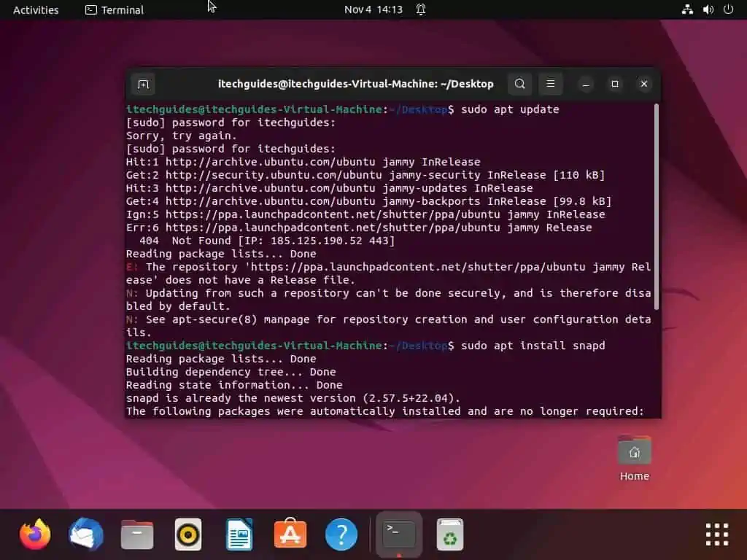Open the Trash from the dock
The height and width of the screenshot is (560, 747).
(x=449, y=534)
